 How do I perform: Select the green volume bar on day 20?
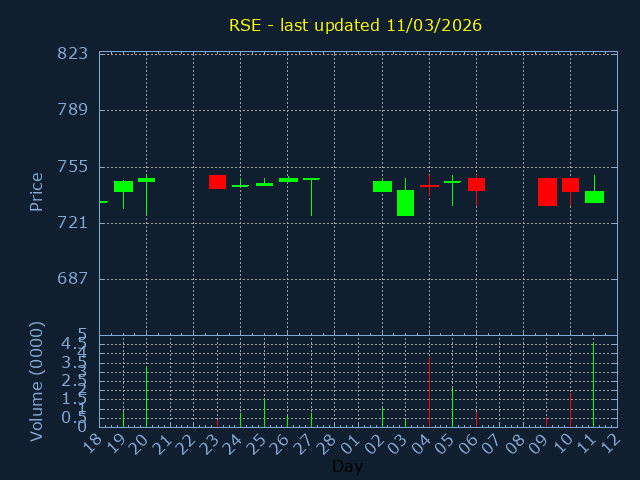147,397
